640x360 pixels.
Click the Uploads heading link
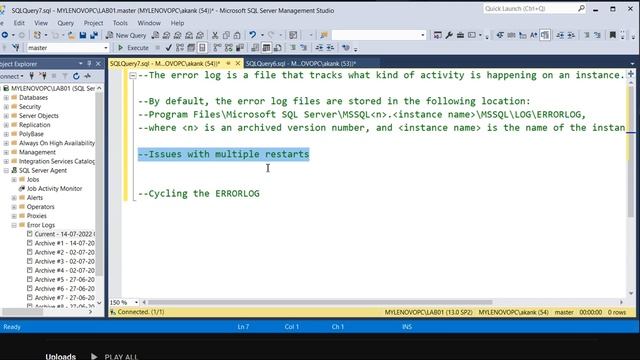(60, 356)
